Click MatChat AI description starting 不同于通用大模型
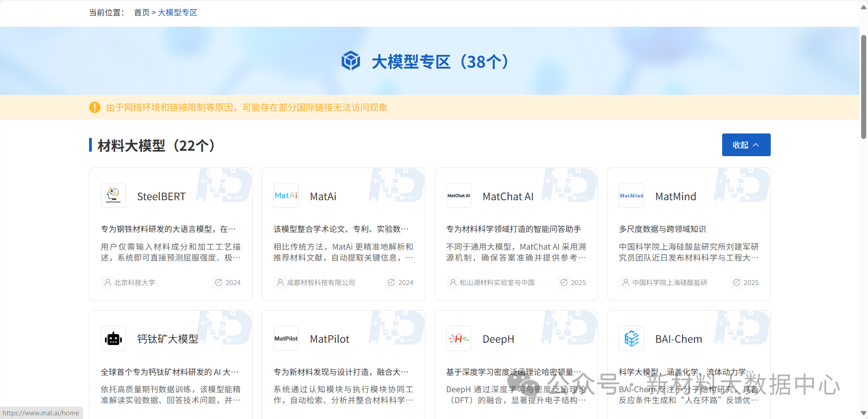The image size is (868, 419). click(516, 252)
